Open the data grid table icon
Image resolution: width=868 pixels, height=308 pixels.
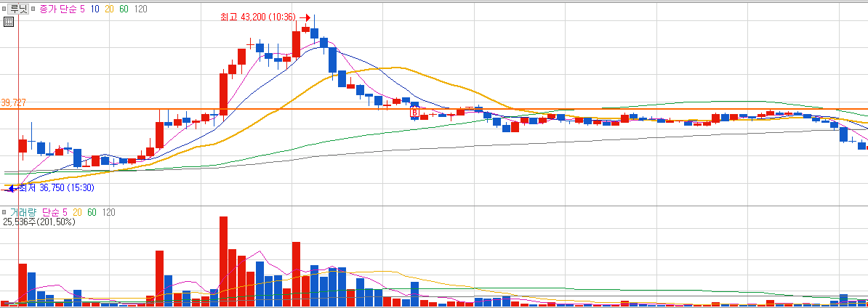pos(8,22)
